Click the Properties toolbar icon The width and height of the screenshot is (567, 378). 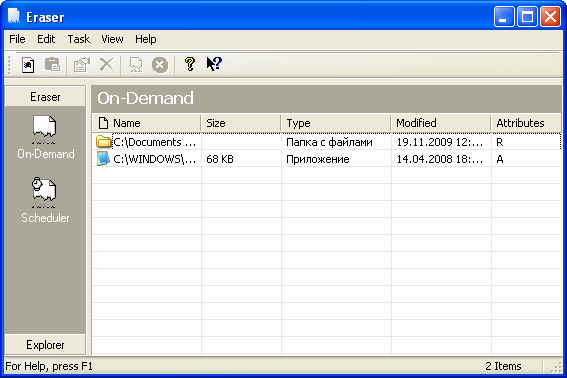(x=82, y=65)
